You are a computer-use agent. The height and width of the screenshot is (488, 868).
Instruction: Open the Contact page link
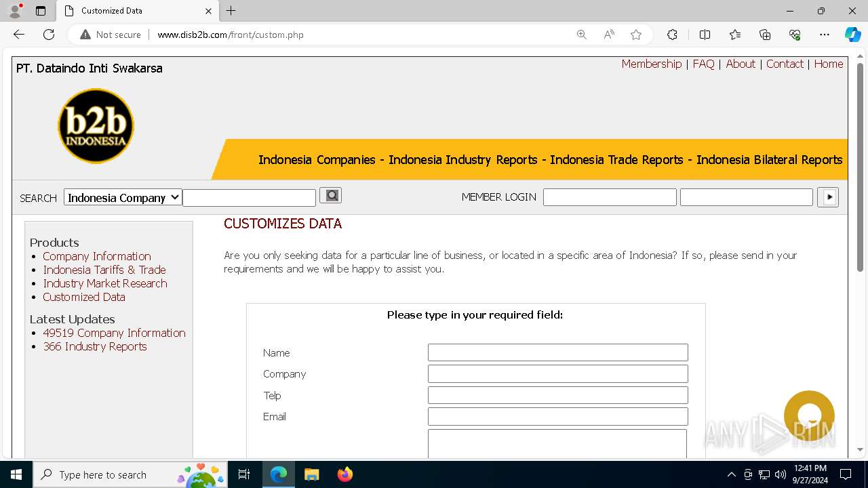[785, 64]
